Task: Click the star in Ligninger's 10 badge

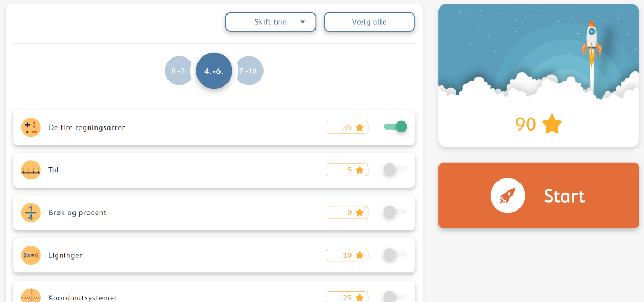Action: tap(360, 255)
